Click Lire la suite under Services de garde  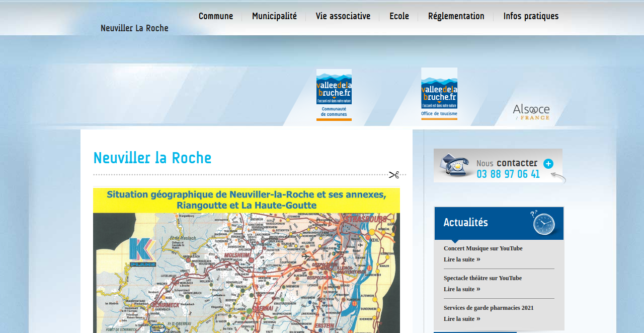[x=462, y=319]
